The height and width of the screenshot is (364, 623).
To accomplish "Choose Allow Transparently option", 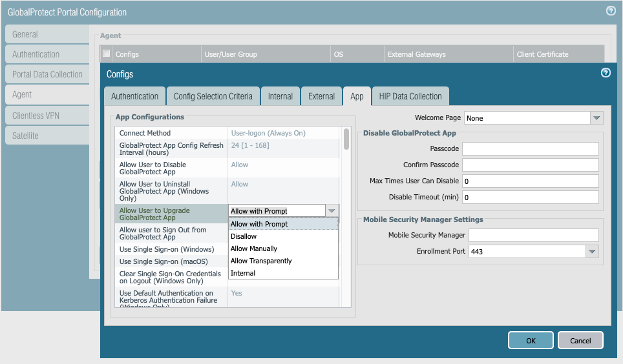I will click(283, 261).
